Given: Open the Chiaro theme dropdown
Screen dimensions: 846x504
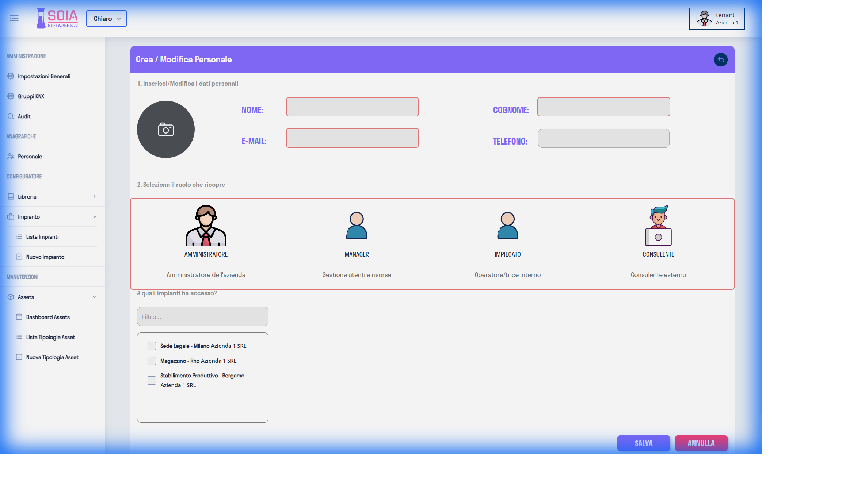Looking at the screenshot, I should click(x=106, y=19).
